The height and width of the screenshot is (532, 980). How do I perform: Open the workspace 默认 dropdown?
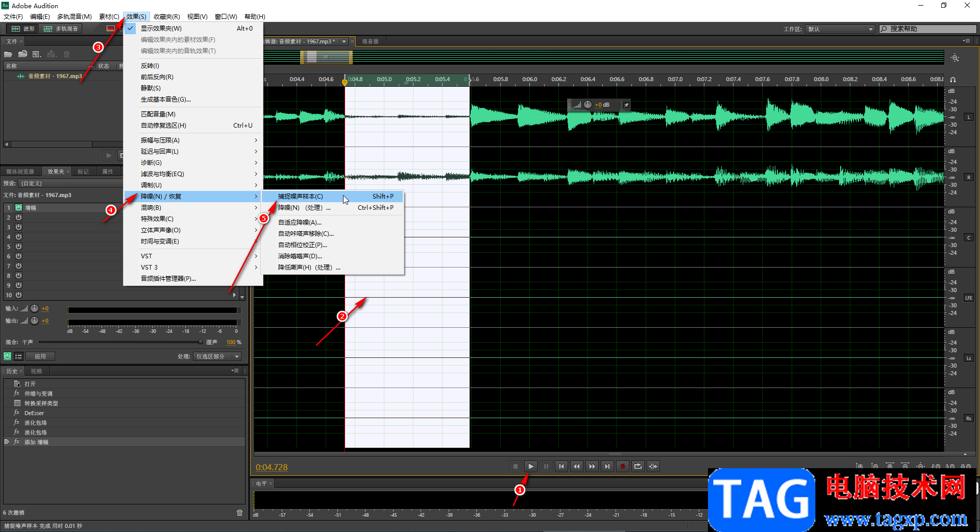[x=841, y=29]
